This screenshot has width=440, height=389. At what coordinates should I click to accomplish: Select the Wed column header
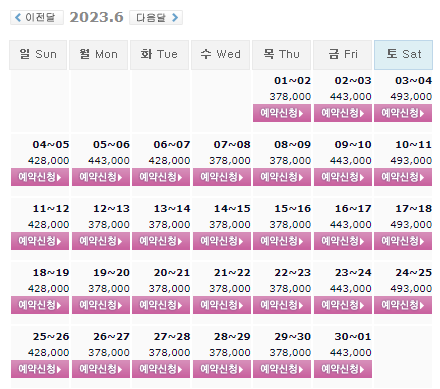click(x=220, y=55)
